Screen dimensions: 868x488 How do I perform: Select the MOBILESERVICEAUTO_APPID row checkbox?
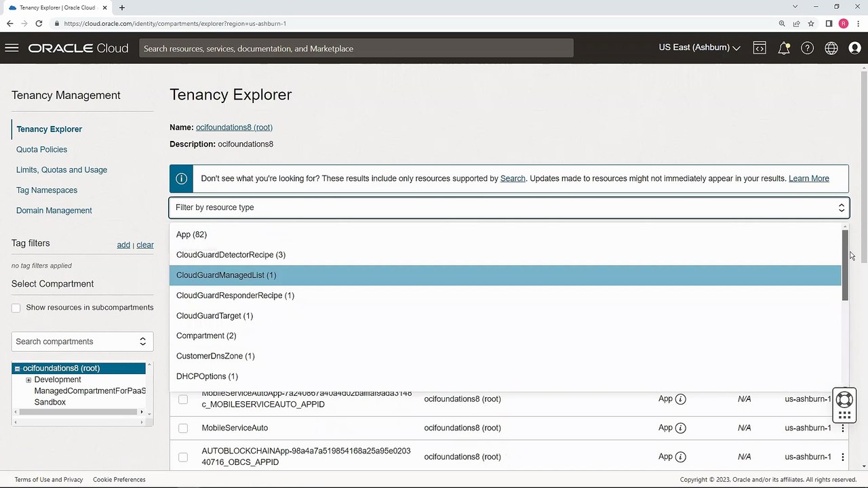[x=183, y=399]
